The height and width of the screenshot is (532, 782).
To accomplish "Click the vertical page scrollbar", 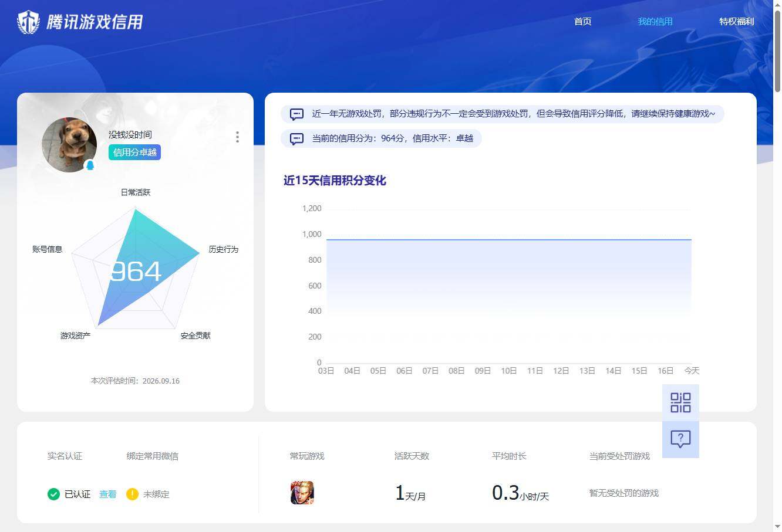I will [777, 52].
